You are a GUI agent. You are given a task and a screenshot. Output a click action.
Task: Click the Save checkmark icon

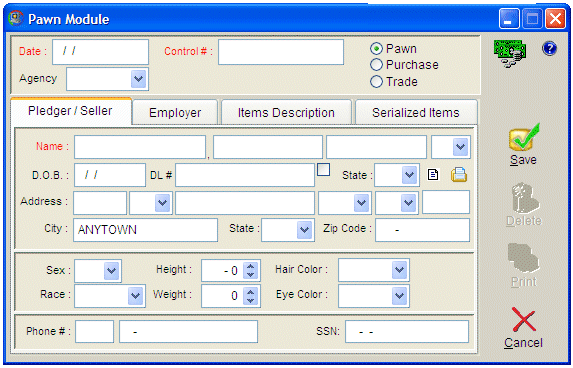(x=524, y=137)
